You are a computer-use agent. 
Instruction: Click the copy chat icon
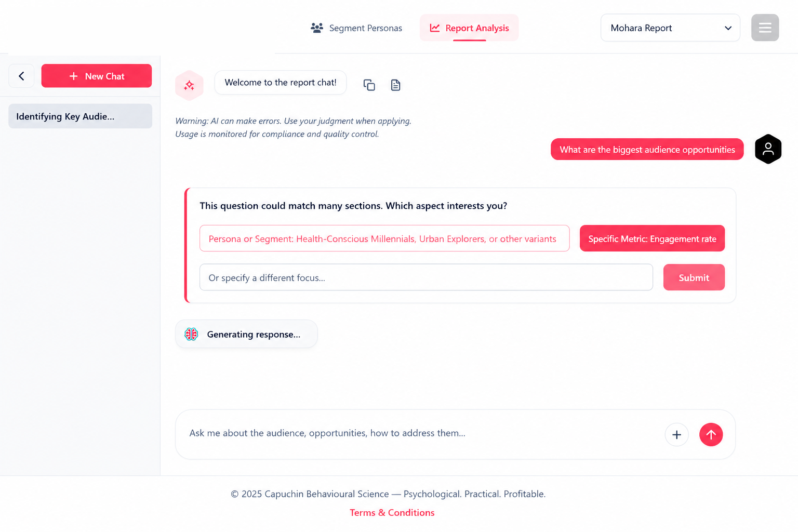[369, 85]
